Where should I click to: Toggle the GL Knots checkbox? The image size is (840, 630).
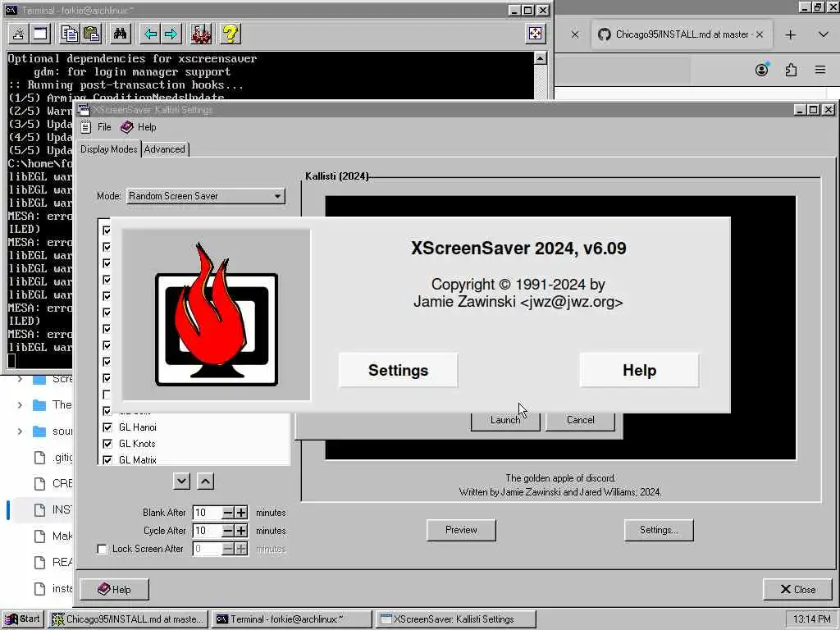[107, 444]
